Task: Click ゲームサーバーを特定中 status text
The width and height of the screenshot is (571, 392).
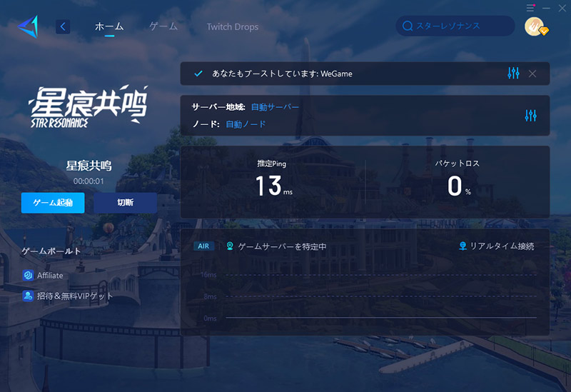Action: (x=282, y=246)
